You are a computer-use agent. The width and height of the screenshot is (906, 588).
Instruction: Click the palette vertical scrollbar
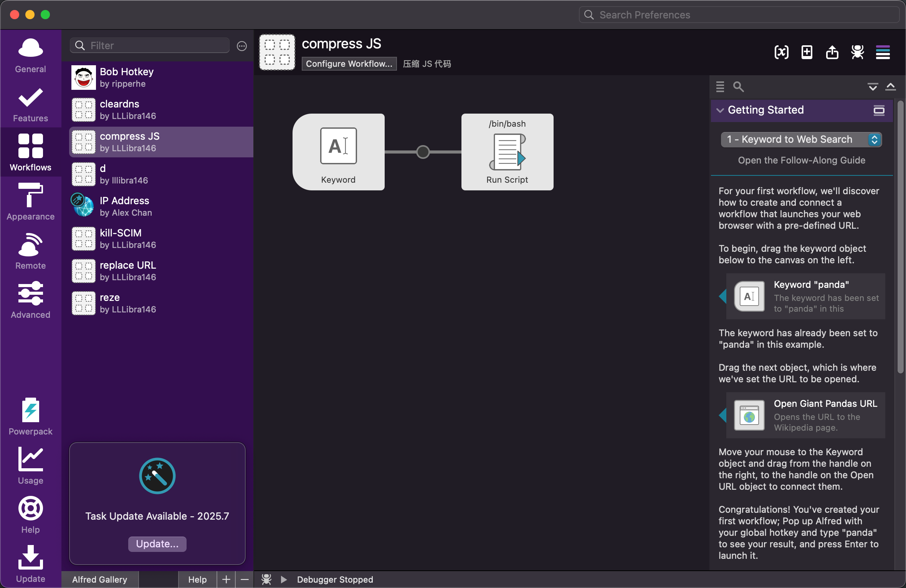coord(900,236)
